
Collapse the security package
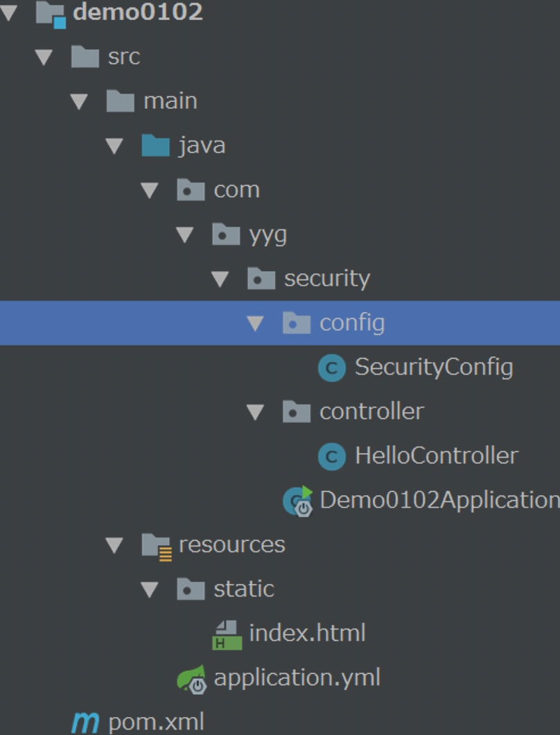point(220,278)
